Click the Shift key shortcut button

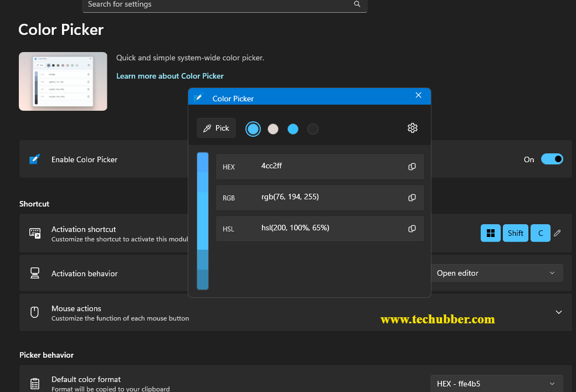[x=516, y=233]
